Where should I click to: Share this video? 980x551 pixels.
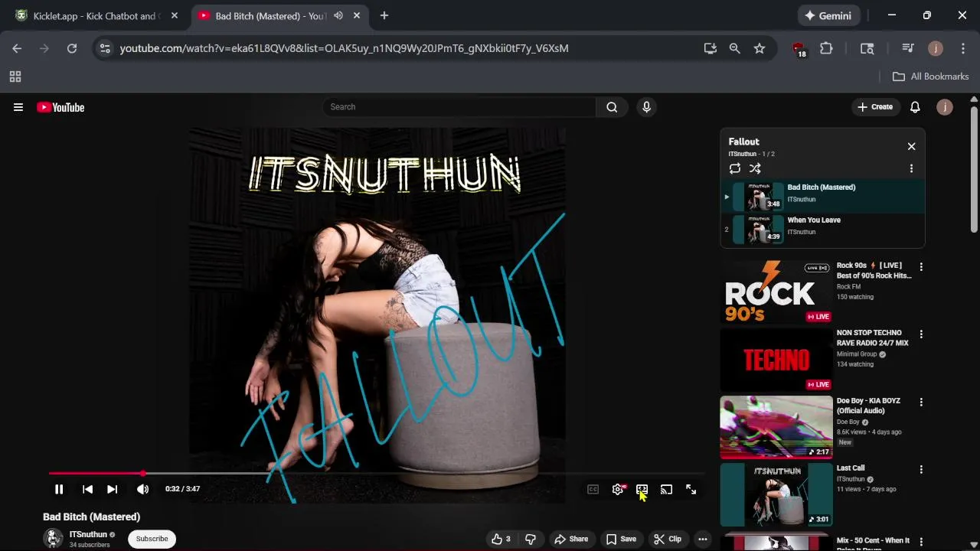pyautogui.click(x=571, y=539)
